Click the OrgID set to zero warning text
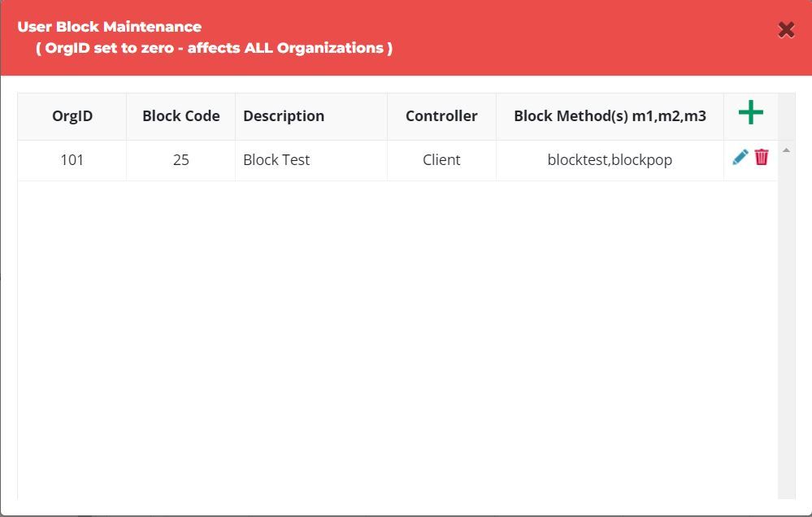812x517 pixels. tap(214, 48)
